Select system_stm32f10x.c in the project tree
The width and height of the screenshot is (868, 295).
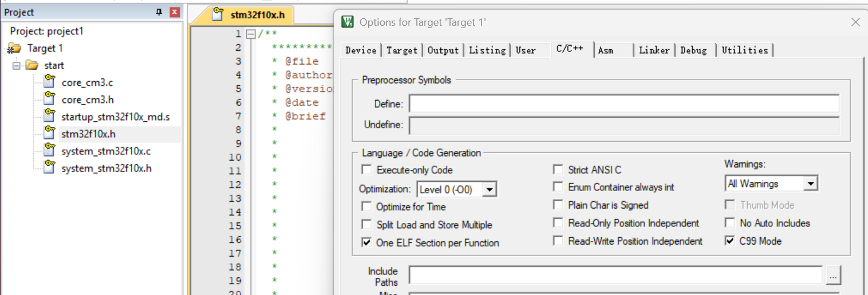(106, 151)
